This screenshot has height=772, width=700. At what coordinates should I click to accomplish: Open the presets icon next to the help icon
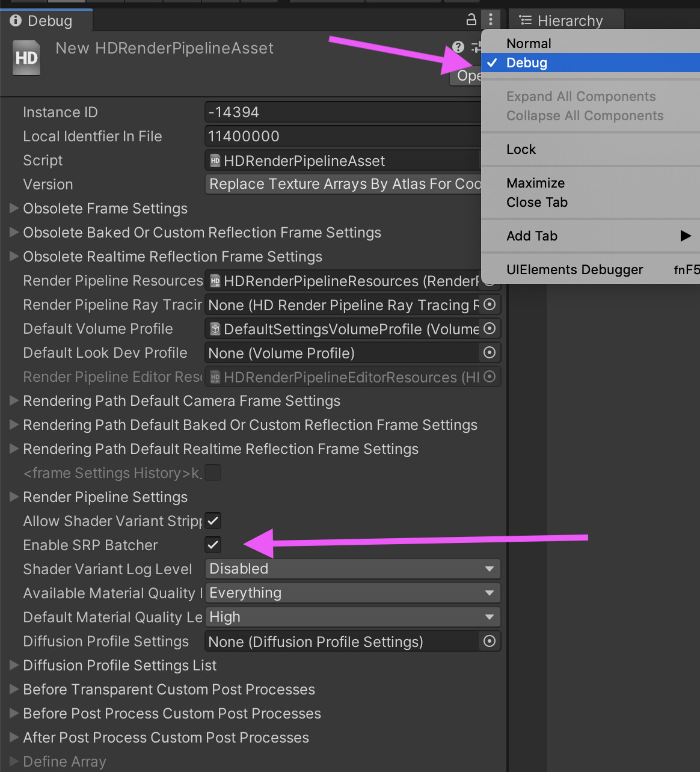point(477,46)
